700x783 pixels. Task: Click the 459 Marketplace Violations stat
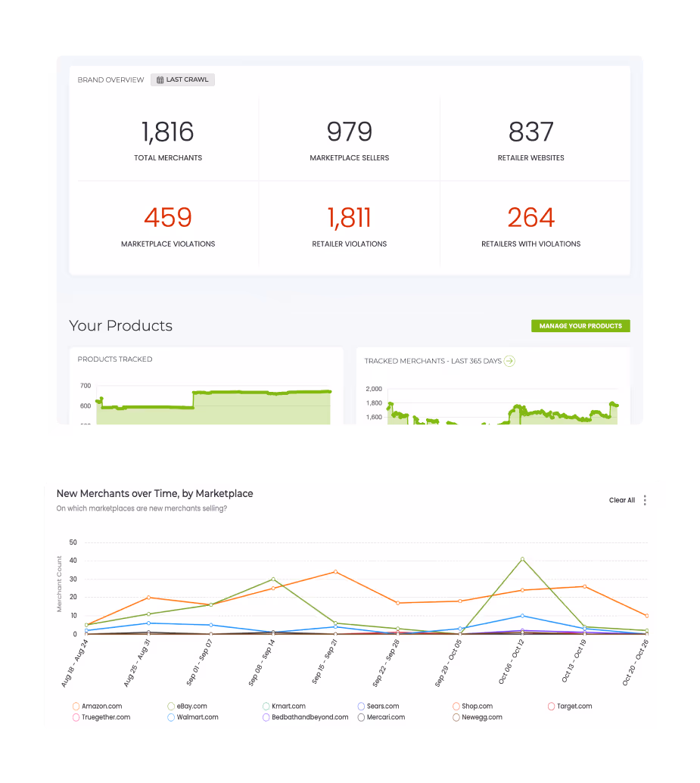click(167, 218)
